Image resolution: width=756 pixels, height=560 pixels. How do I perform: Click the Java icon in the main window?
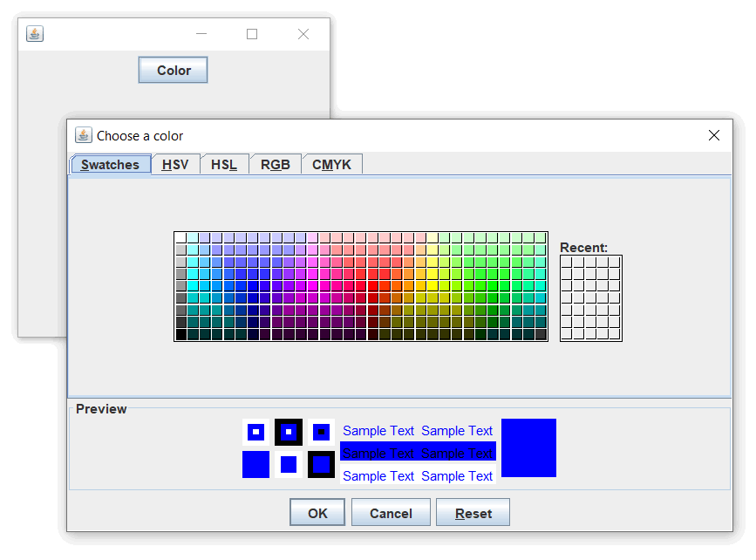tap(34, 34)
